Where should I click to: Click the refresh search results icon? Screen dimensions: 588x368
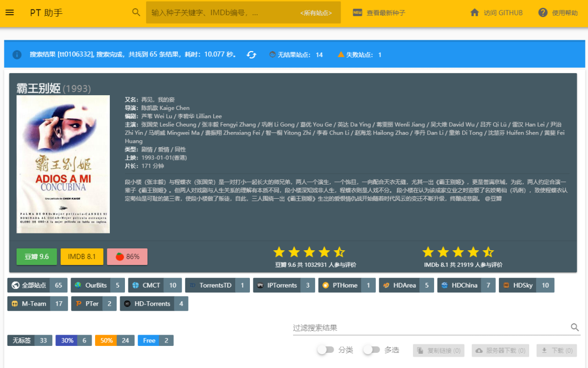click(251, 54)
